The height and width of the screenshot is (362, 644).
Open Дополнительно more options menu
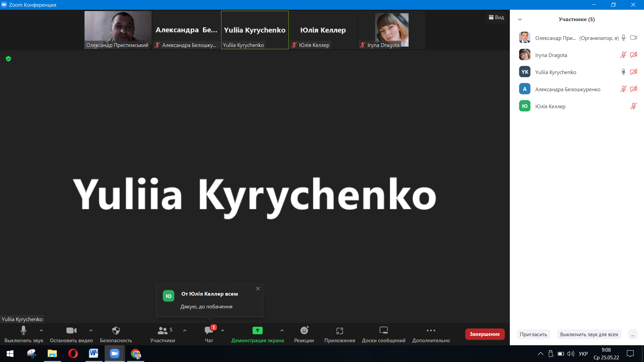pyautogui.click(x=431, y=334)
